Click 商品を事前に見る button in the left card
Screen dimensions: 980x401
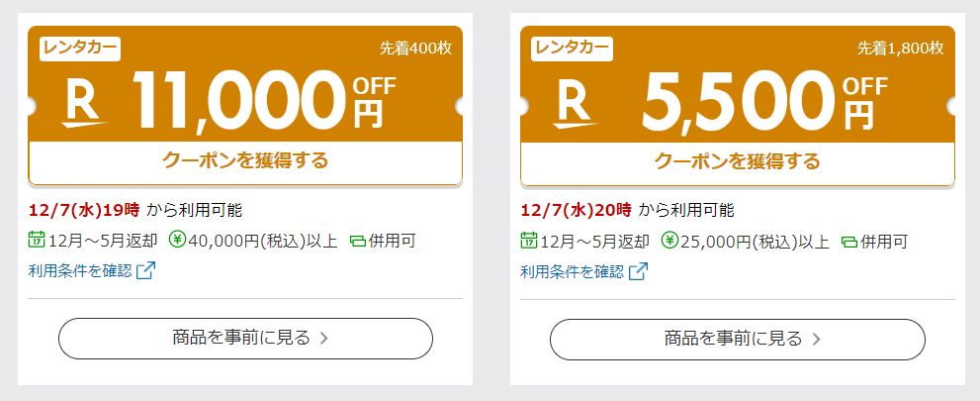(x=245, y=339)
